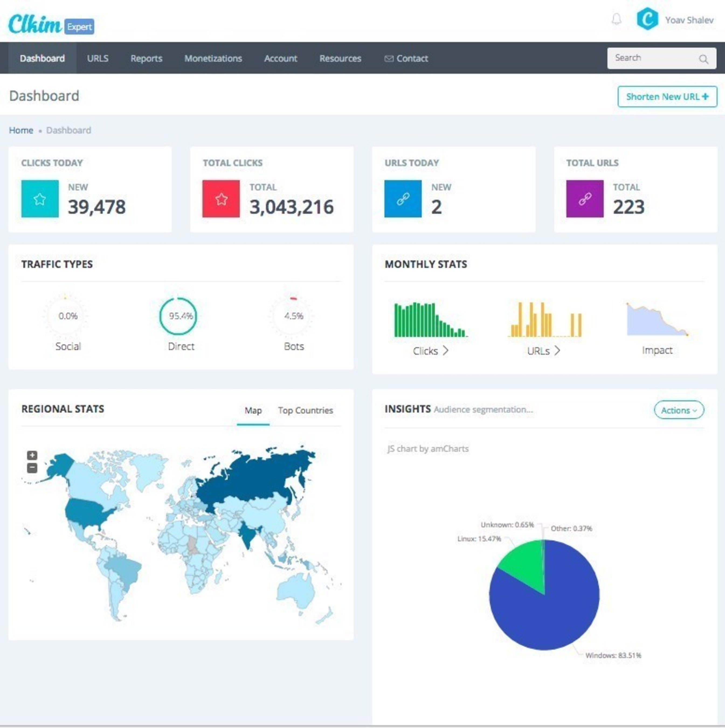Expand monthly URLs stats chevron
This screenshot has width=725, height=728.
point(557,351)
